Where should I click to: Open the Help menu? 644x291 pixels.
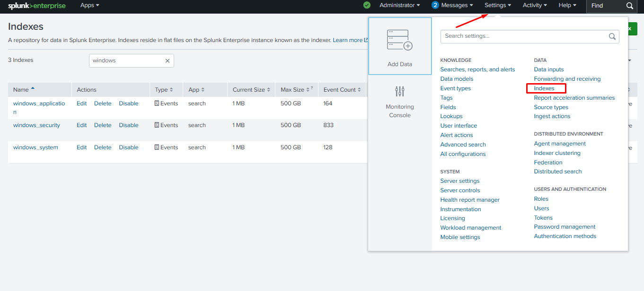click(567, 5)
